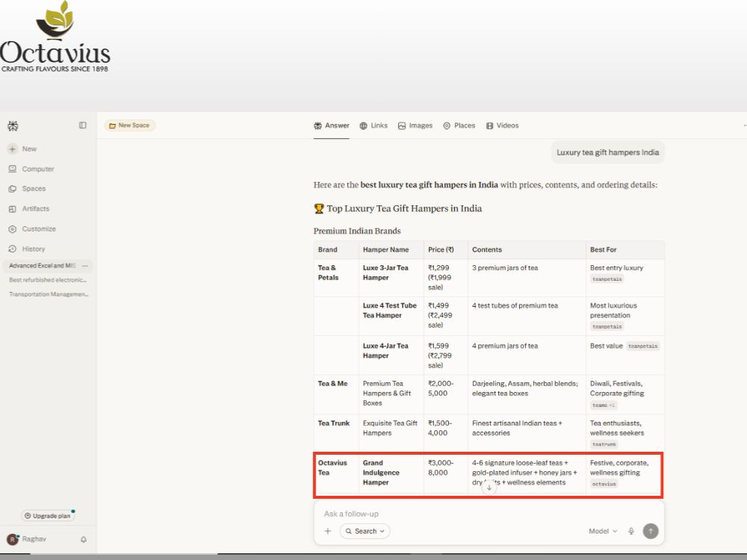Open the 'Best refurbished electronic' history thread
The width and height of the screenshot is (747, 560).
(x=48, y=280)
